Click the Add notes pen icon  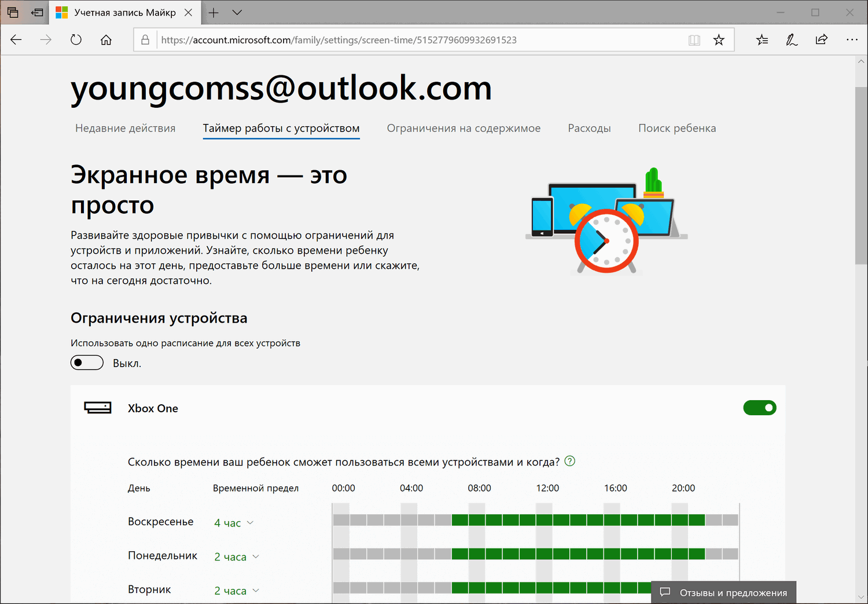pyautogui.click(x=792, y=40)
